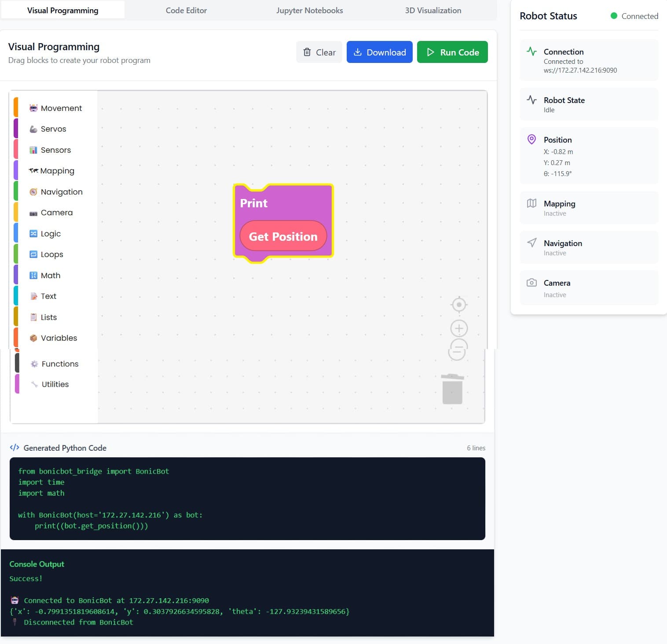Click the Navigation arrow icon in Robot Status
This screenshot has height=644, width=667.
point(531,243)
